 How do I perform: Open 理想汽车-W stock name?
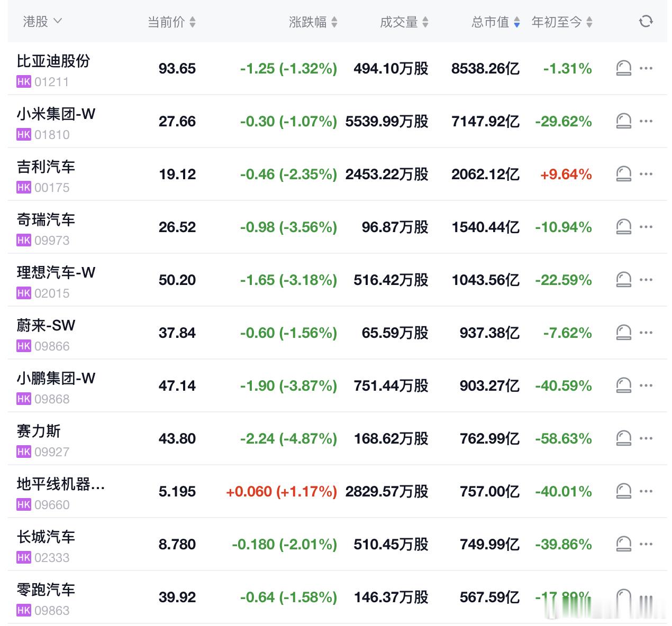(56, 272)
